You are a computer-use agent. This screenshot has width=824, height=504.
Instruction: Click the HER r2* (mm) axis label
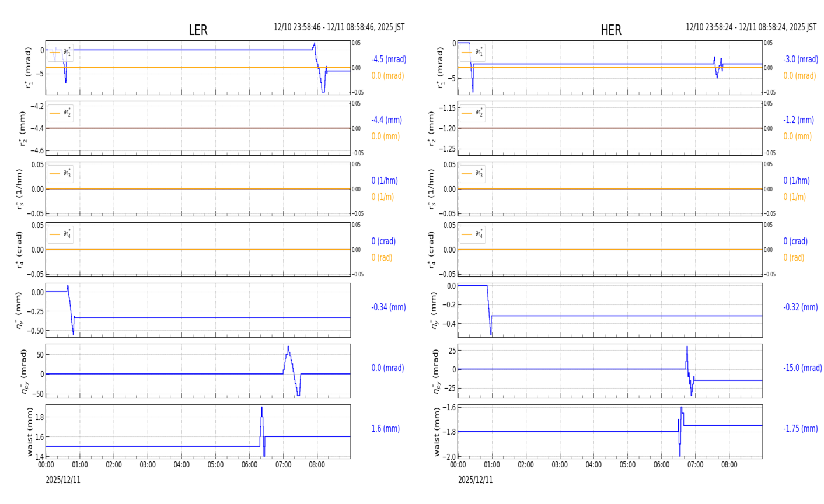click(431, 128)
